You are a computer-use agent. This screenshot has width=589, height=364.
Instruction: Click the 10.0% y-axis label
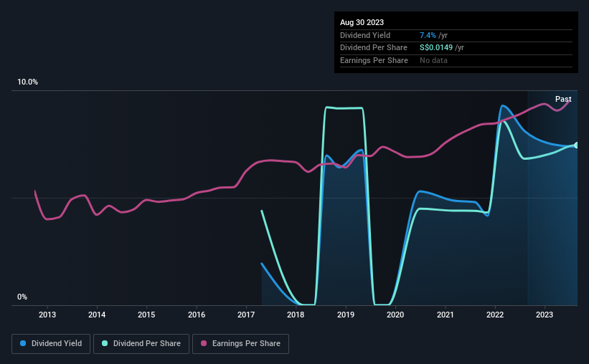(27, 82)
